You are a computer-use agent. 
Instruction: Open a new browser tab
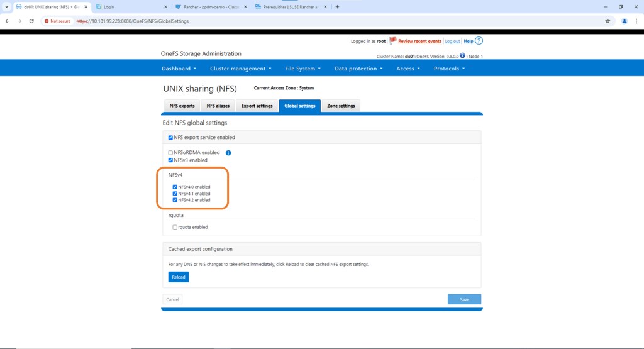pos(338,7)
